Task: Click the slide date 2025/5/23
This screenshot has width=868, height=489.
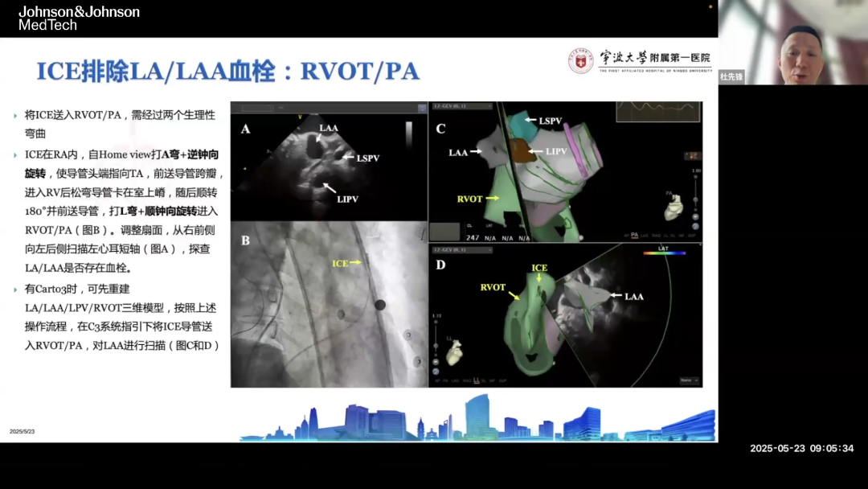Action: [23, 431]
